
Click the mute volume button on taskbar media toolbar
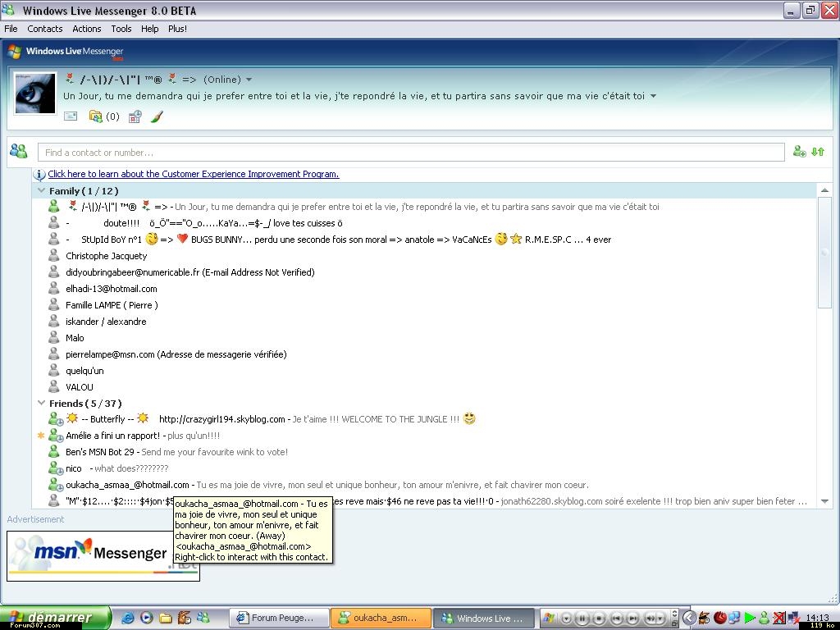(x=651, y=619)
